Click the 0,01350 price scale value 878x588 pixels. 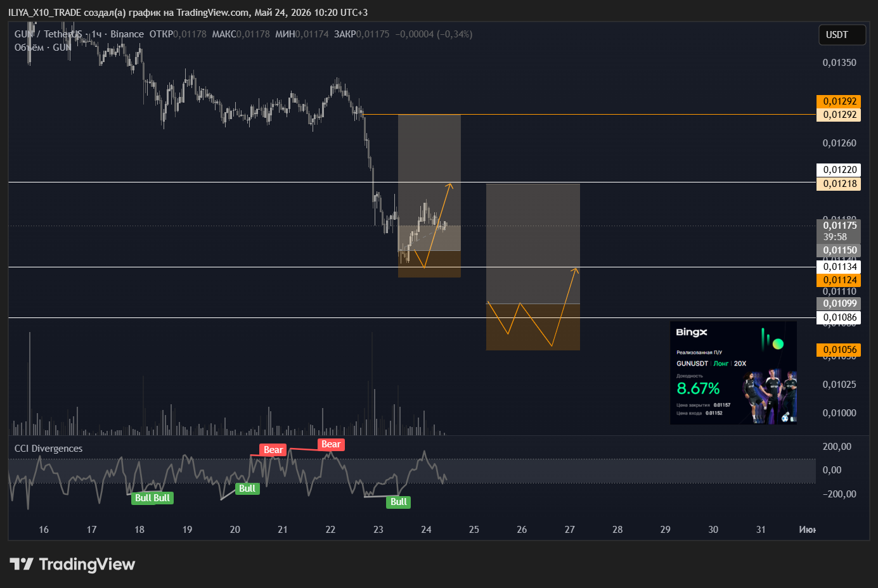pos(839,63)
